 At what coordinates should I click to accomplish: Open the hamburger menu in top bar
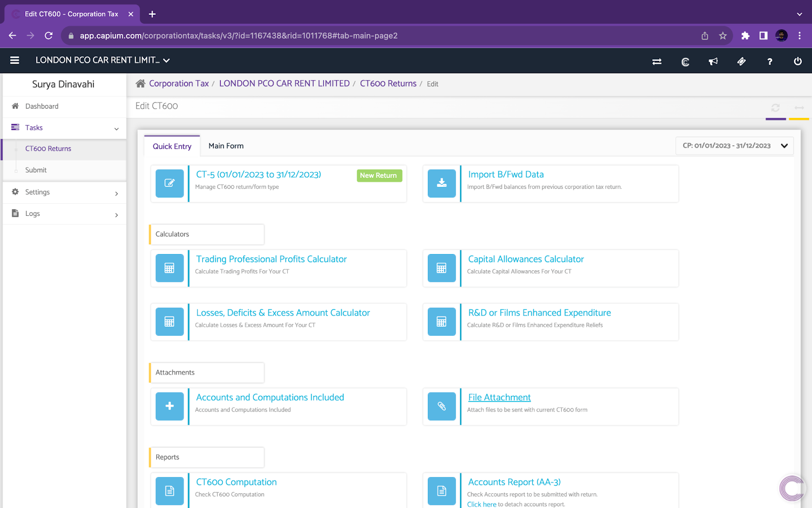click(x=15, y=60)
